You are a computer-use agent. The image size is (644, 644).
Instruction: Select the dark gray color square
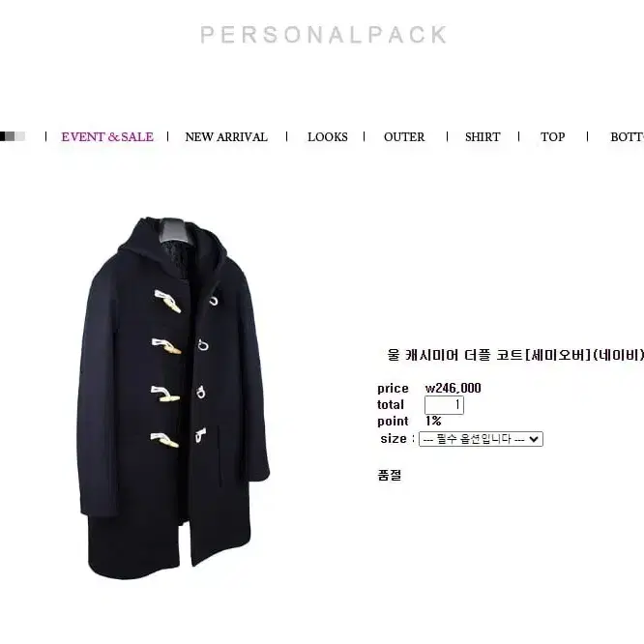pyautogui.click(x=11, y=136)
